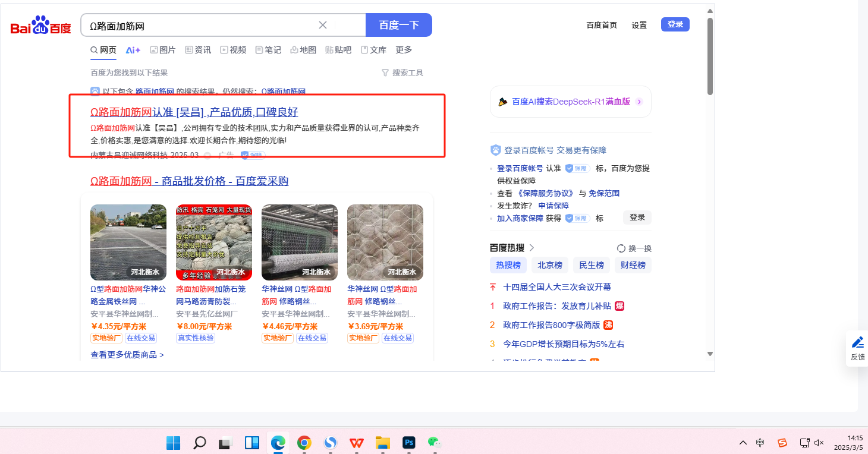Open Task View on the taskbar
This screenshot has height=454, width=868.
coord(225,443)
